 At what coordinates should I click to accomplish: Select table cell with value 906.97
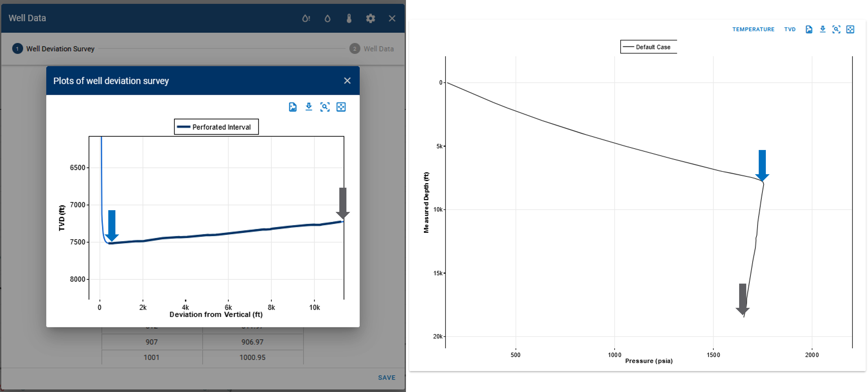coord(252,342)
